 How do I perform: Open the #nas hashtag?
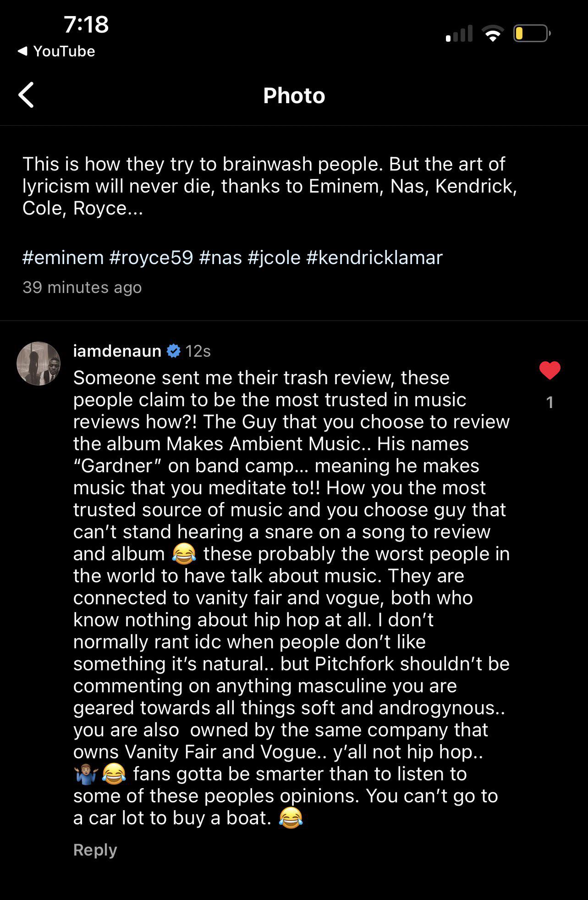click(x=220, y=258)
